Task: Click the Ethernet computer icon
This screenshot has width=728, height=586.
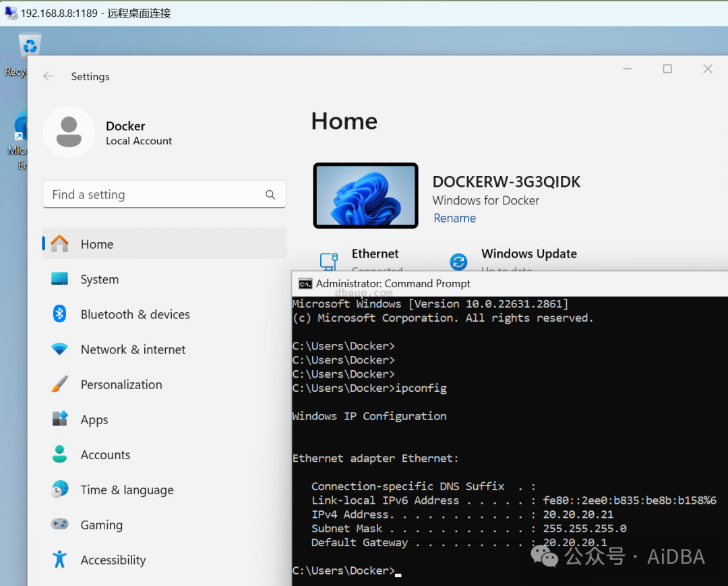Action: 329,262
